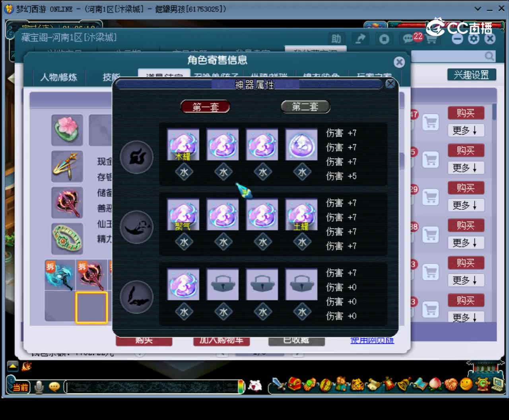Viewport: 509px width, 420px height.
Task: Expand the third 更多↓ dropdown in listing
Action: [x=466, y=205]
